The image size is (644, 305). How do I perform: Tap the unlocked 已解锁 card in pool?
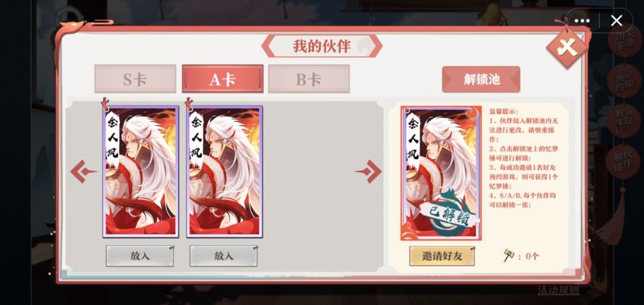(441, 173)
